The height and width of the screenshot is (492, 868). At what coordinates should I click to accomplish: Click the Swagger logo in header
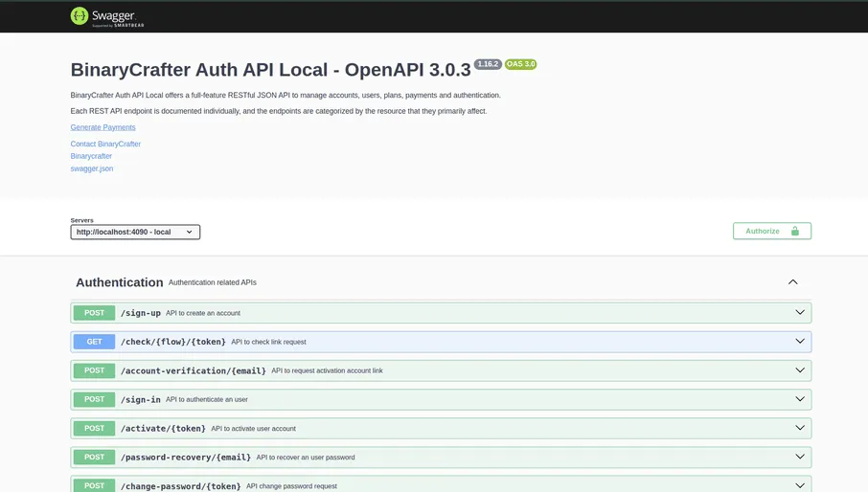(107, 16)
